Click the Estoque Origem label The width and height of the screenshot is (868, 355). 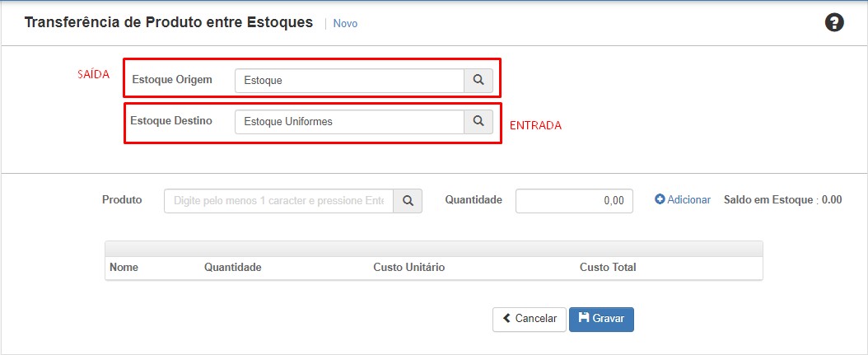[172, 79]
